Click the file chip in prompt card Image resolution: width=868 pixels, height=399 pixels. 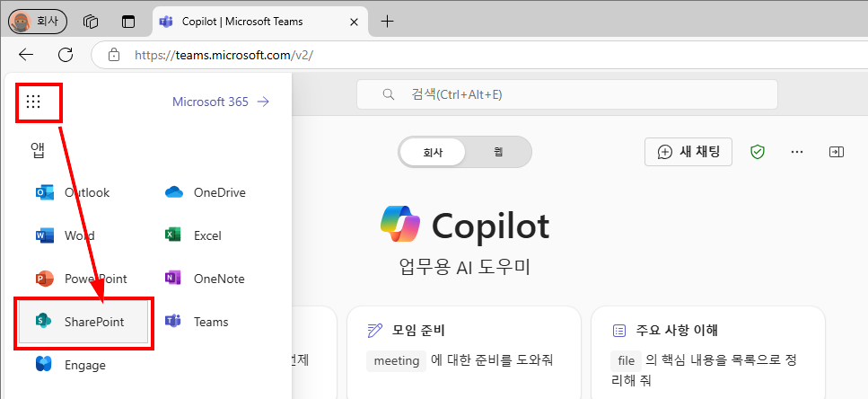[x=626, y=360]
